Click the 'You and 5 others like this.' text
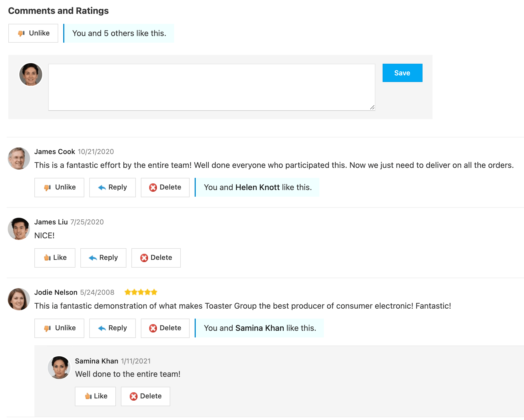Screen dimensions: 524x420 [119, 33]
